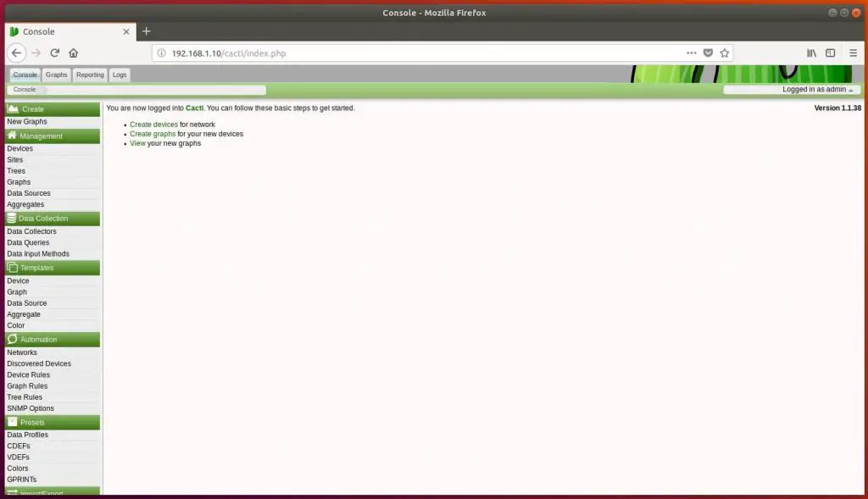Switch to the Reporting tab
Image resolution: width=868 pixels, height=499 pixels.
tap(90, 75)
